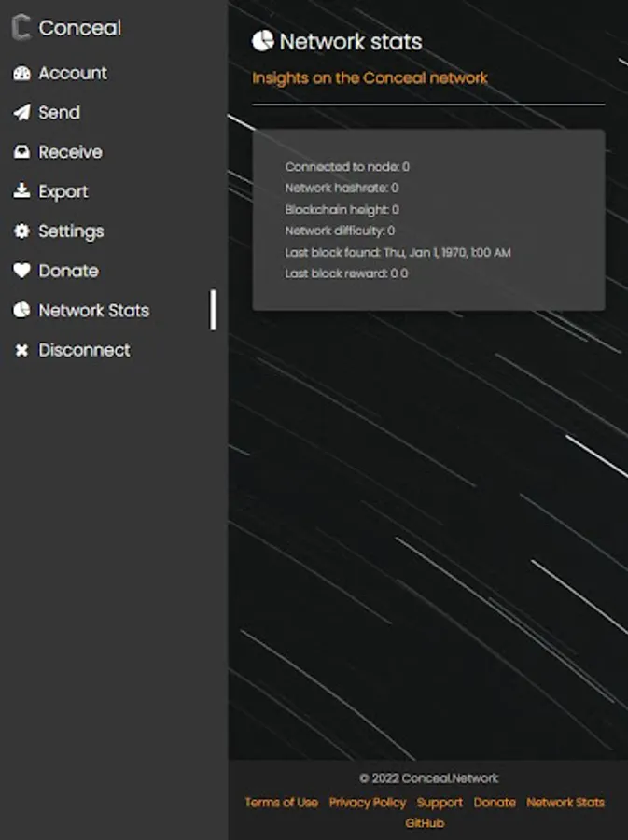Open Settings from the sidebar
Image resolution: width=628 pixels, height=840 pixels.
coord(71,231)
